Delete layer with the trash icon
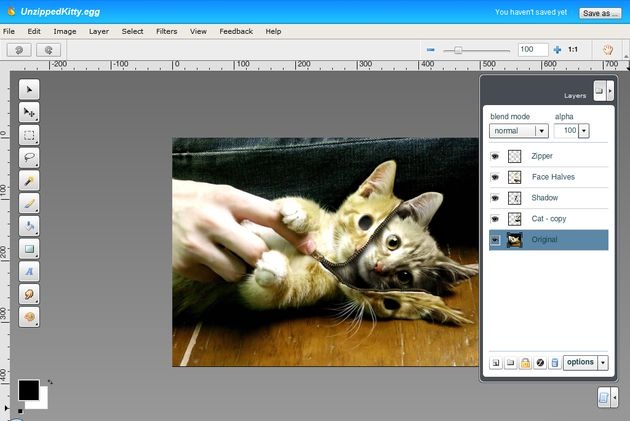This screenshot has height=421, width=630. pyautogui.click(x=555, y=363)
